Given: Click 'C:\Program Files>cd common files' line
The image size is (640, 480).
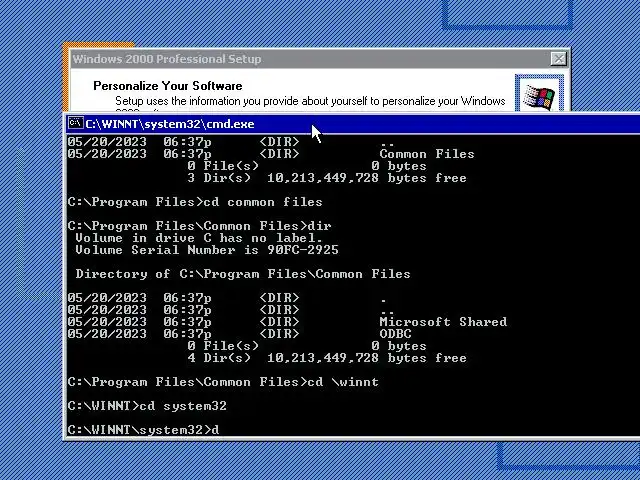Looking at the screenshot, I should coord(195,202).
